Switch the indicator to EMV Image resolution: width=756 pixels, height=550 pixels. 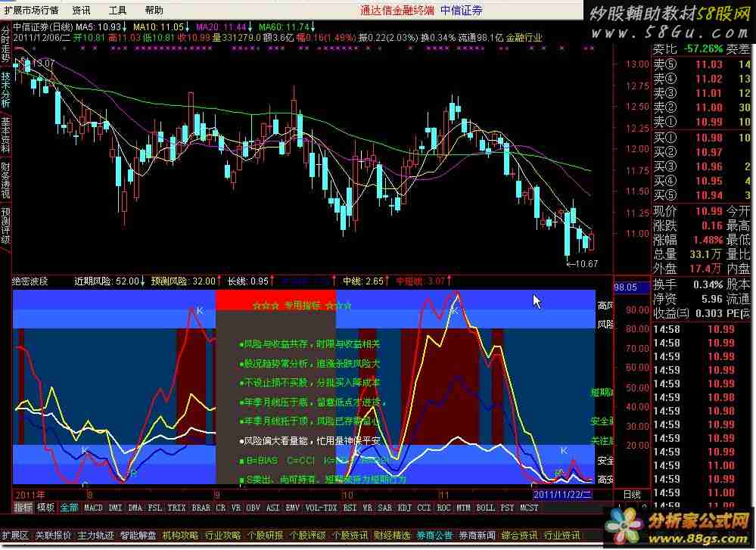(x=293, y=508)
